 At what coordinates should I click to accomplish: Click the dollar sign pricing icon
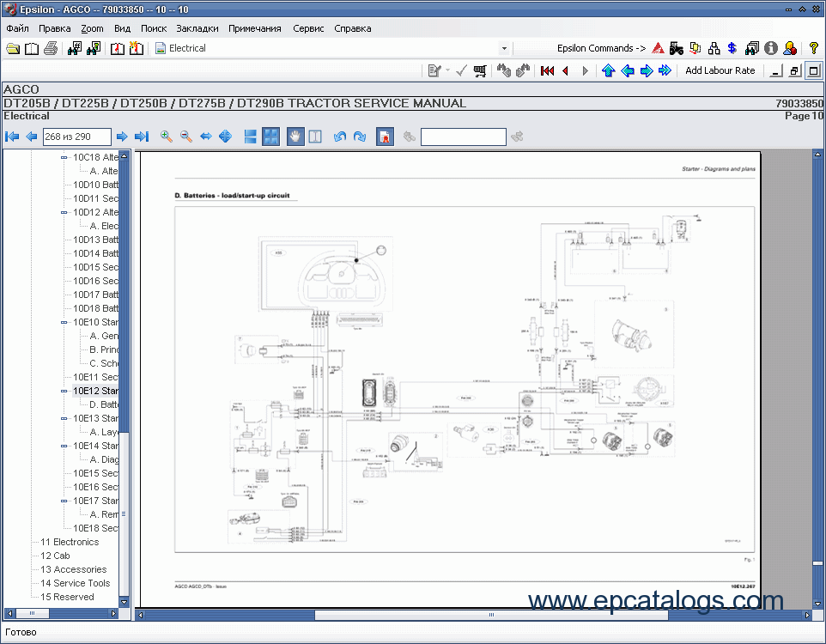pos(732,48)
